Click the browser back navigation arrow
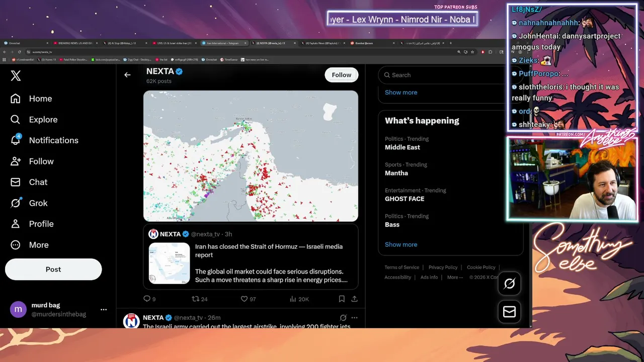This screenshot has height=362, width=644. (x=5, y=52)
